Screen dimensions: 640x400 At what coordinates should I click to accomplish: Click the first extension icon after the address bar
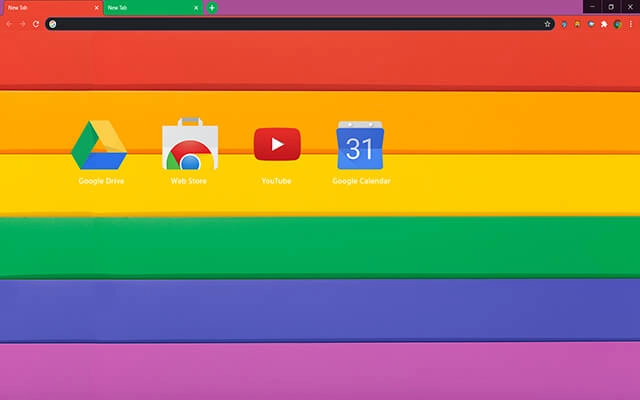click(x=564, y=24)
